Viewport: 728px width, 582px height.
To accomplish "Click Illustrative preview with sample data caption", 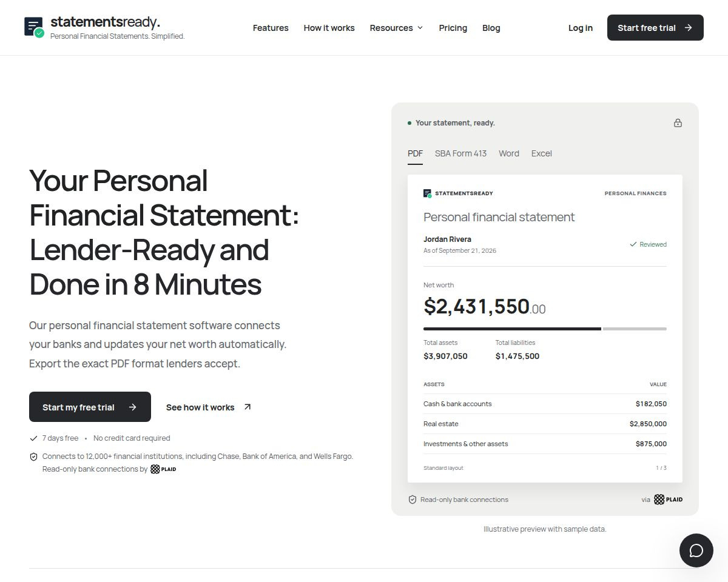I will point(545,529).
